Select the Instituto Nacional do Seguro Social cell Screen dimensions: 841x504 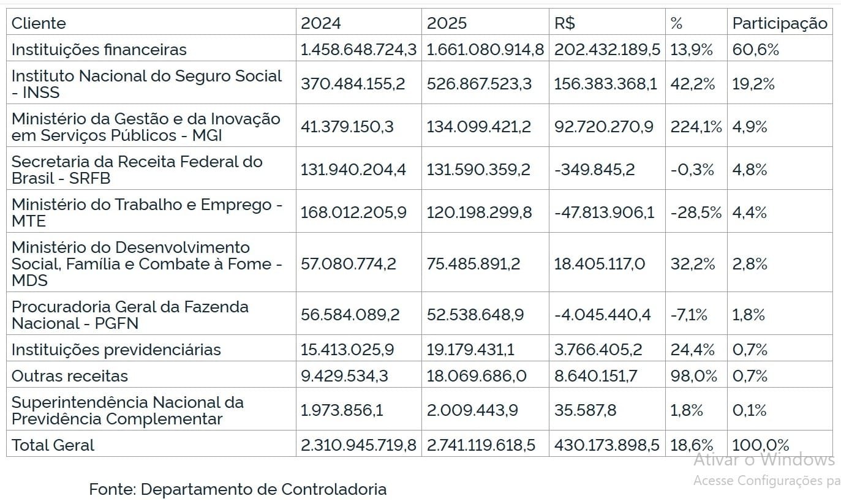[146, 84]
